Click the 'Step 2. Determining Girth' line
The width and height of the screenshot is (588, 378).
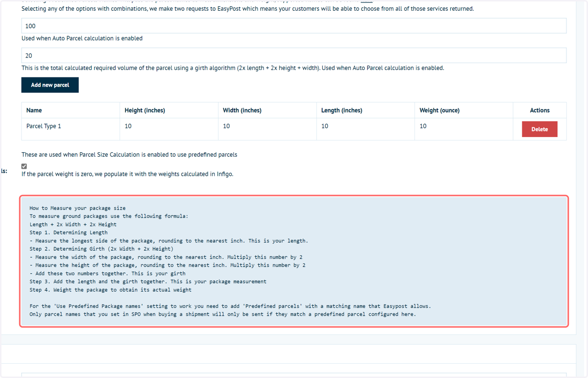pos(101,249)
